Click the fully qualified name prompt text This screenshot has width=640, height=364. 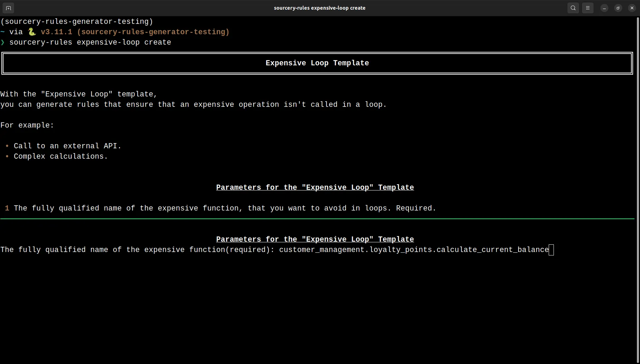(138, 250)
